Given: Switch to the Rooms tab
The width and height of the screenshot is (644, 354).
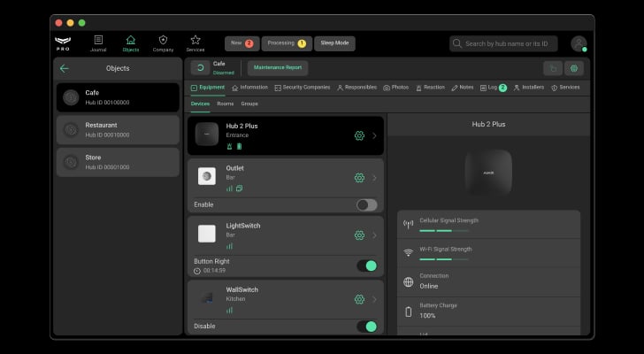Looking at the screenshot, I should tap(226, 104).
